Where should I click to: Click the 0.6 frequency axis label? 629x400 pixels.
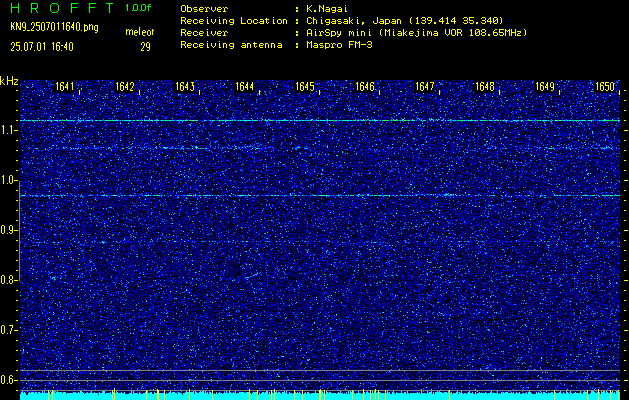click(8, 380)
